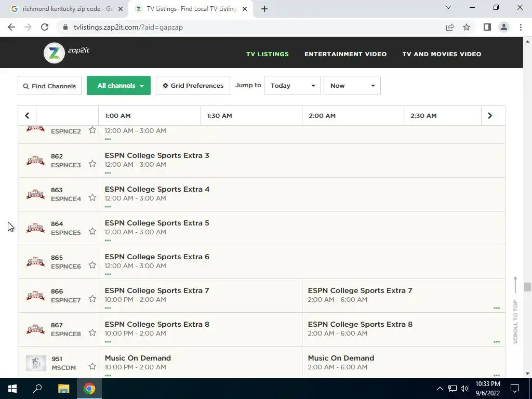Open Windows notification center
532x399 pixels.
[x=515, y=389]
